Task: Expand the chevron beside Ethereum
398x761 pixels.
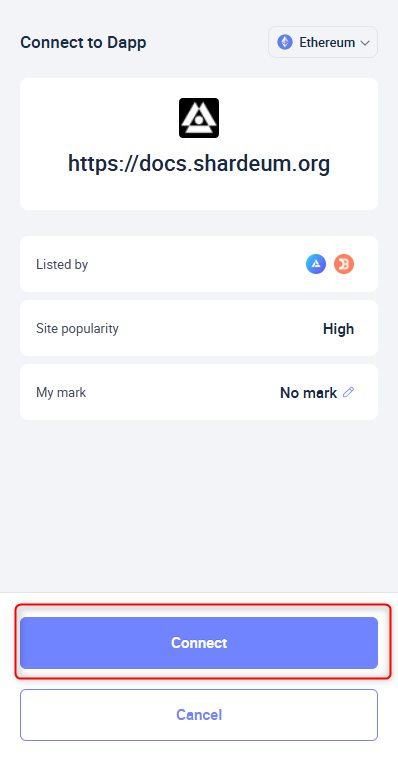Action: point(365,43)
